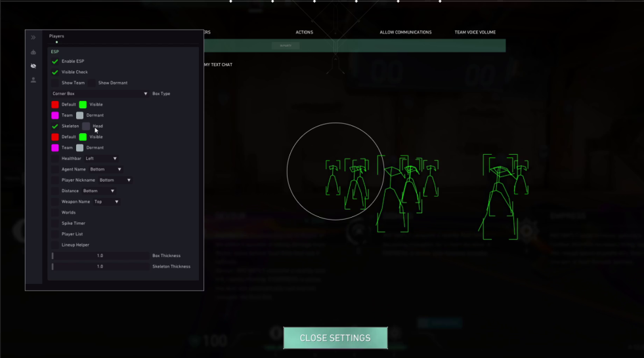This screenshot has width=644, height=358.
Task: Click the Close Settings button
Action: tap(335, 338)
